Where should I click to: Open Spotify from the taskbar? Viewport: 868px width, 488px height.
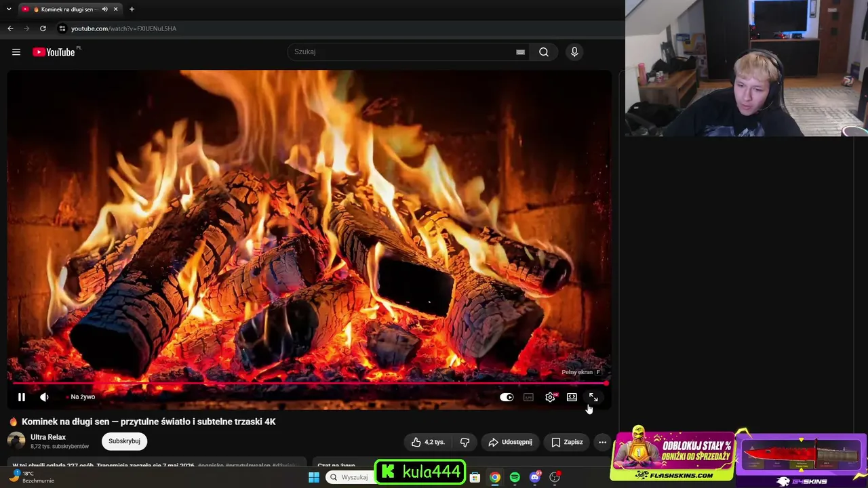click(x=515, y=477)
